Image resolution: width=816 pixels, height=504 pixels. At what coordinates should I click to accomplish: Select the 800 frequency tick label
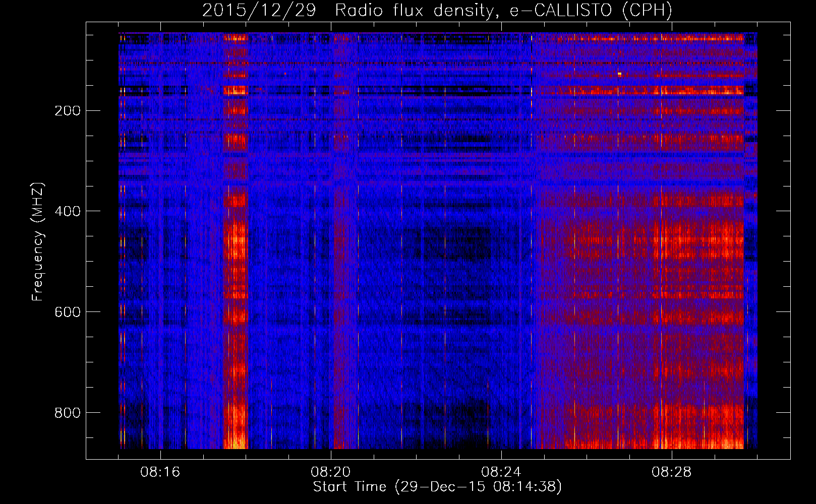click(x=68, y=413)
